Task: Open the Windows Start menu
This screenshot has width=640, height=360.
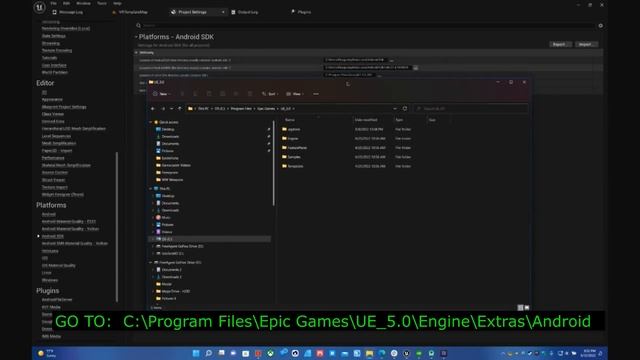Action: click(x=196, y=353)
